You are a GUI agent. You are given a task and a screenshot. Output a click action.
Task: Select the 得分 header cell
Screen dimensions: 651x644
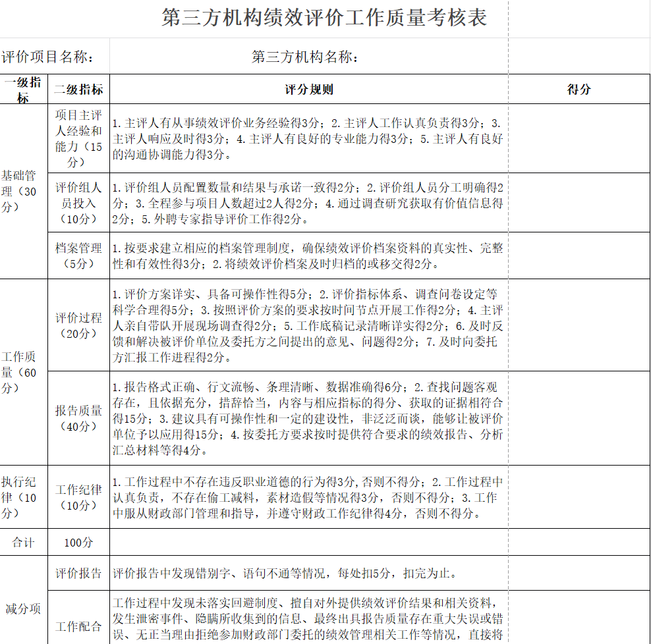click(579, 90)
